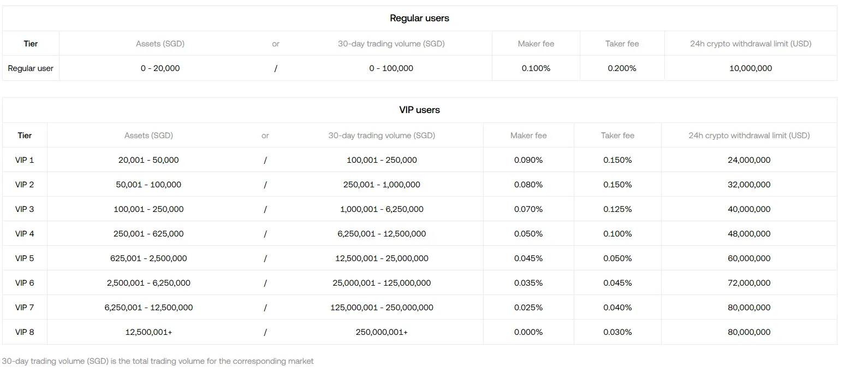Click the VIP 6 withdrawal limit 72,000,000
This screenshot has width=868, height=372.
(749, 283)
